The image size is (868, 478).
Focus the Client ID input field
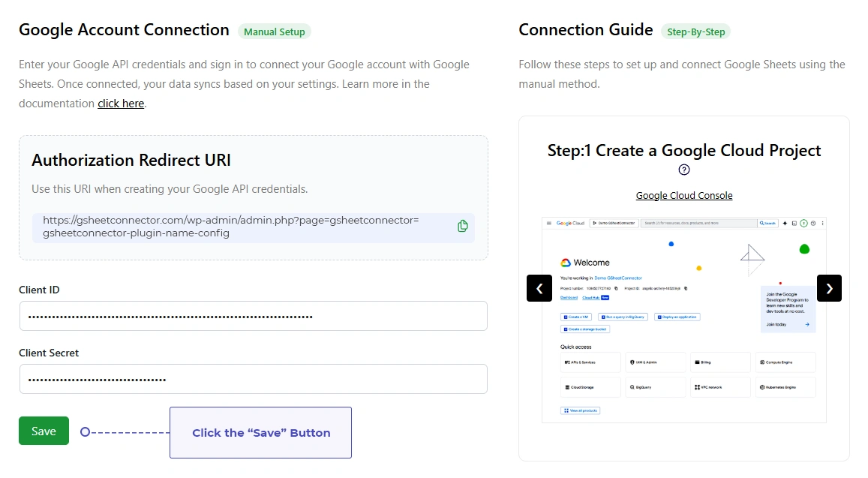[x=254, y=316]
